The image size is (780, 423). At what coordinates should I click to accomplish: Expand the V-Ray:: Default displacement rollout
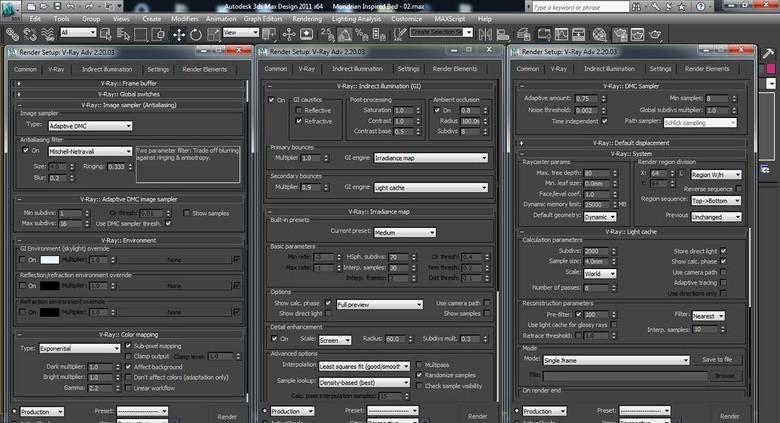pos(631,143)
